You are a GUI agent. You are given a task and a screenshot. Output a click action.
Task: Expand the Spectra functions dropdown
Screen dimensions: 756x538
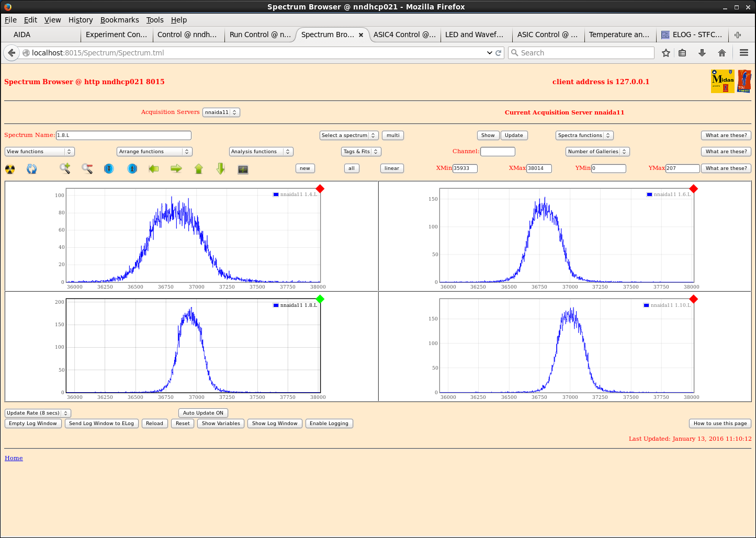584,135
